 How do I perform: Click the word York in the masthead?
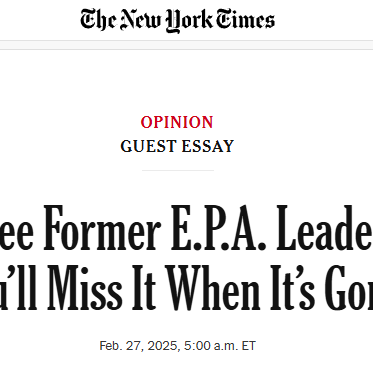[189, 21]
